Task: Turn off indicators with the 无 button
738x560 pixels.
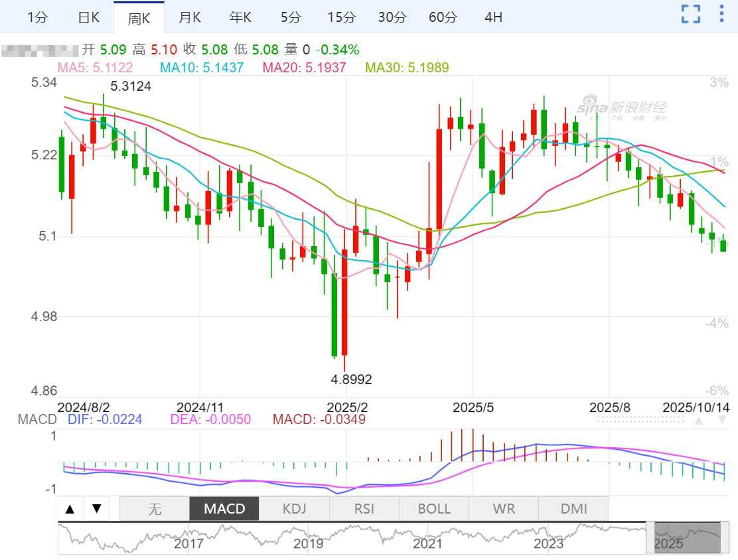Action: pyautogui.click(x=154, y=509)
